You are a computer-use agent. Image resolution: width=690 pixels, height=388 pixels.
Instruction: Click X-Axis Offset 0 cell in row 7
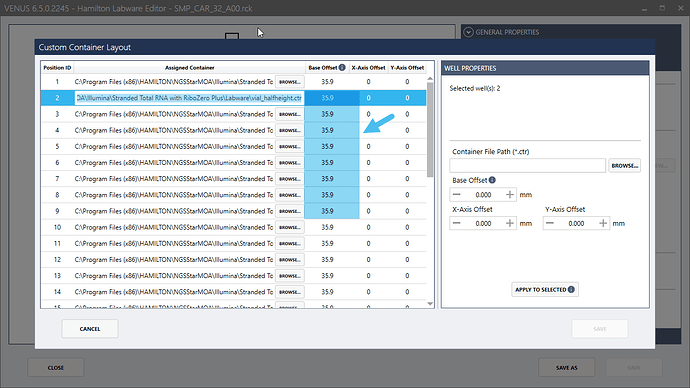[x=368, y=179]
